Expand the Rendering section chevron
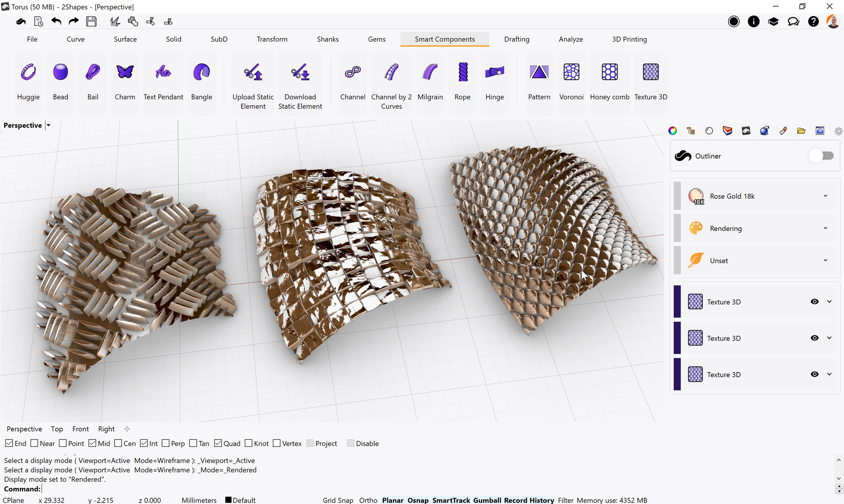This screenshot has width=844, height=504. point(825,228)
